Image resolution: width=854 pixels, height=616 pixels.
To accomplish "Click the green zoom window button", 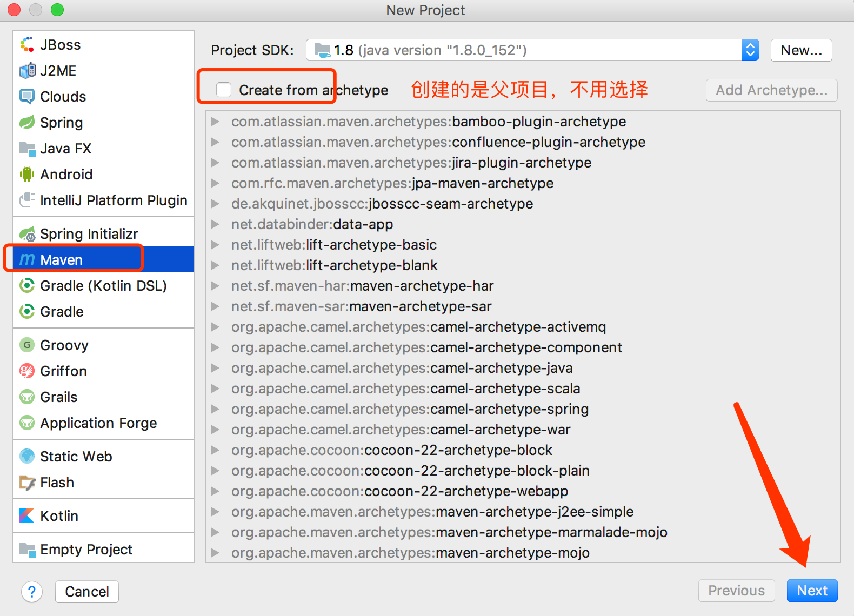I will 57,10.
